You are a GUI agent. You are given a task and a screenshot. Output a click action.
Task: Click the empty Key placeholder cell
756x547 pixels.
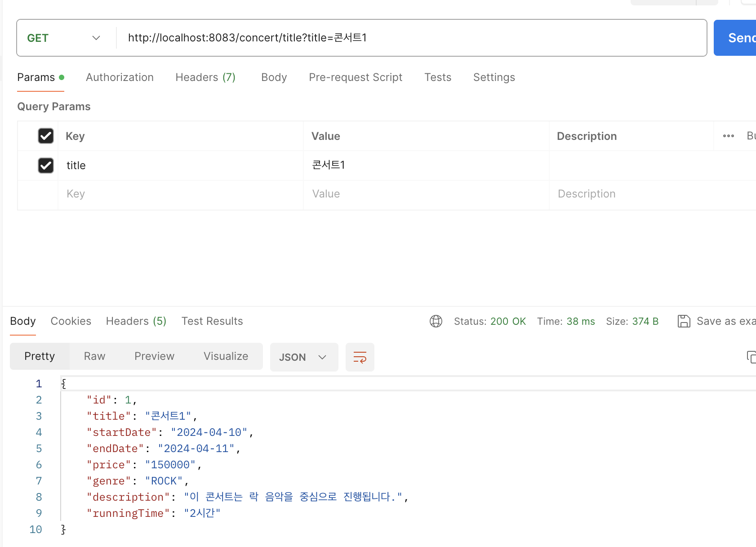point(181,194)
